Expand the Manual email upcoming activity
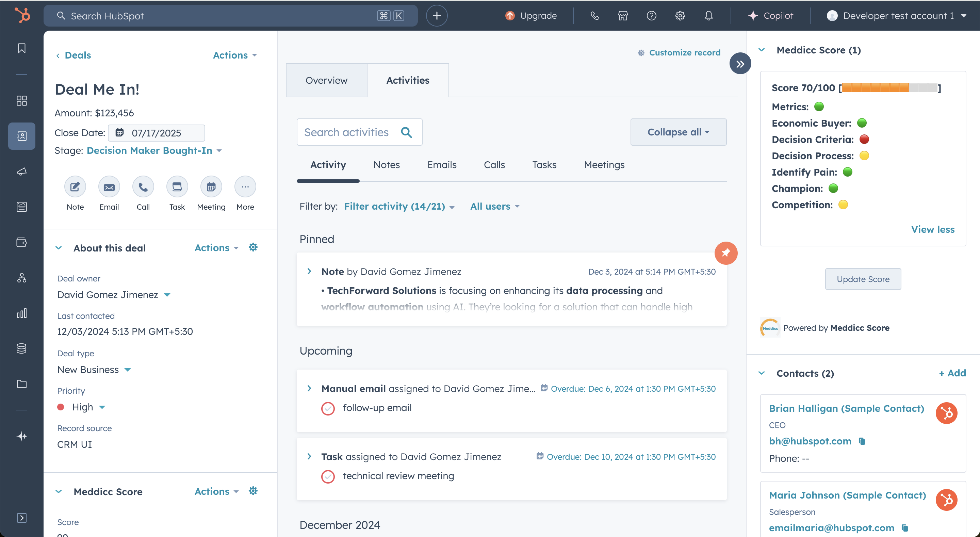The width and height of the screenshot is (980, 537). (x=309, y=389)
